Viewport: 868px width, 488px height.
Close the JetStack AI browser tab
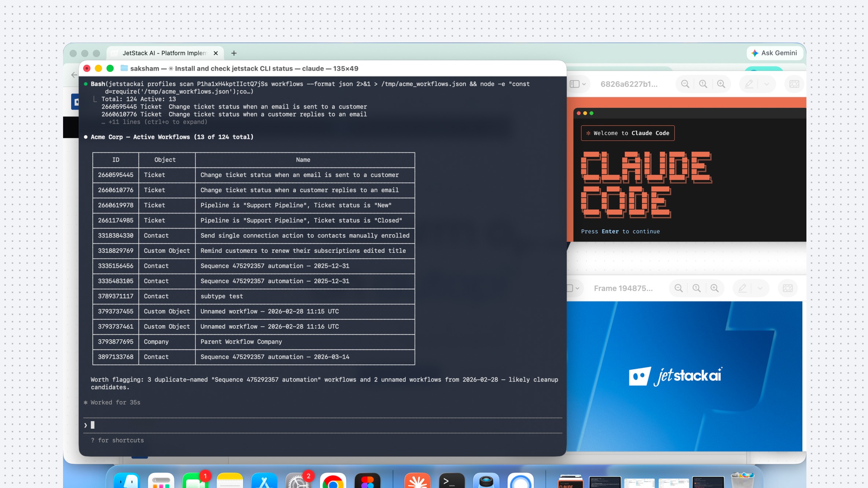(216, 53)
